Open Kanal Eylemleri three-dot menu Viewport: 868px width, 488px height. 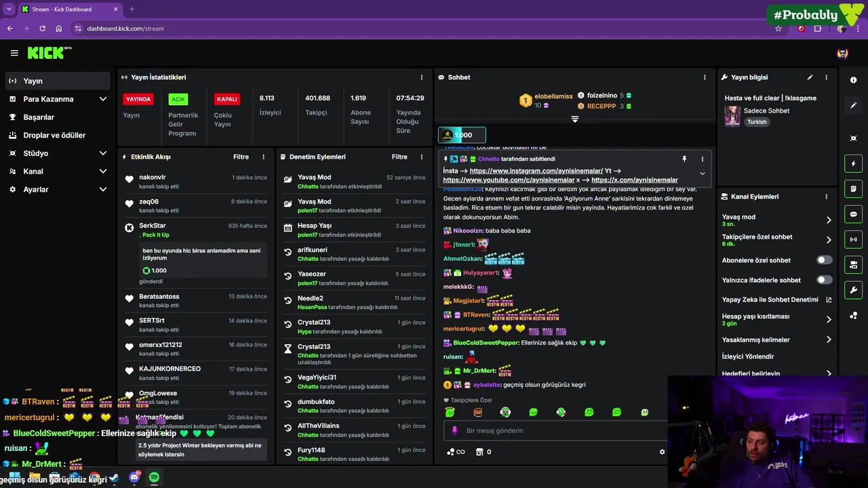click(x=826, y=197)
